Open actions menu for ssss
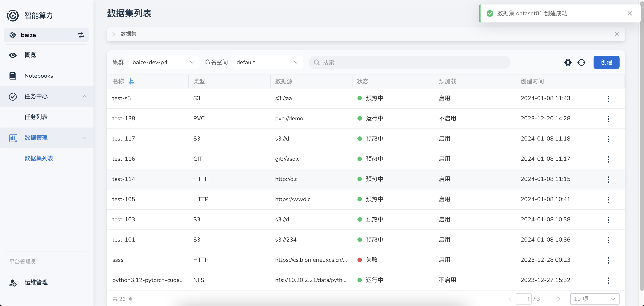644x306 pixels. [608, 260]
